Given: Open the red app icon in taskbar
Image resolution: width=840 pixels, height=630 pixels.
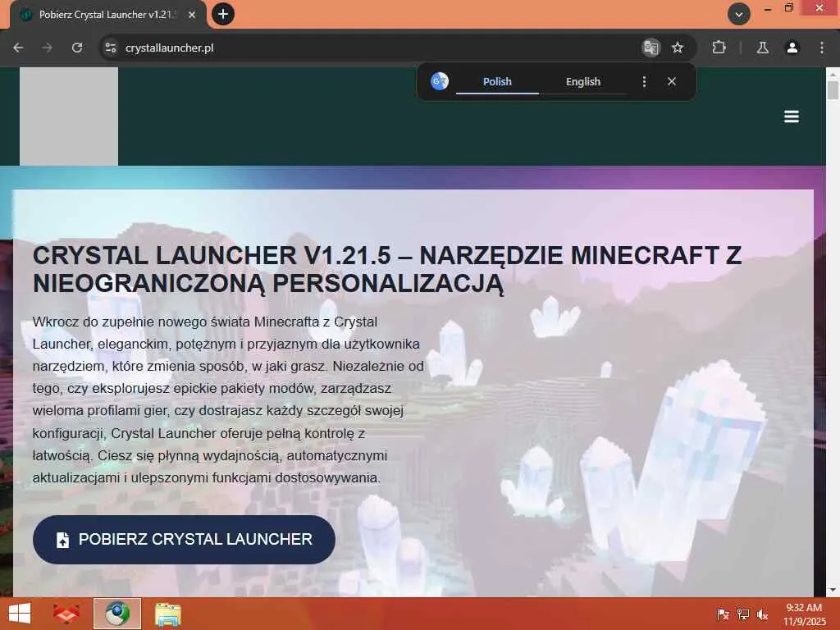Looking at the screenshot, I should (x=66, y=614).
